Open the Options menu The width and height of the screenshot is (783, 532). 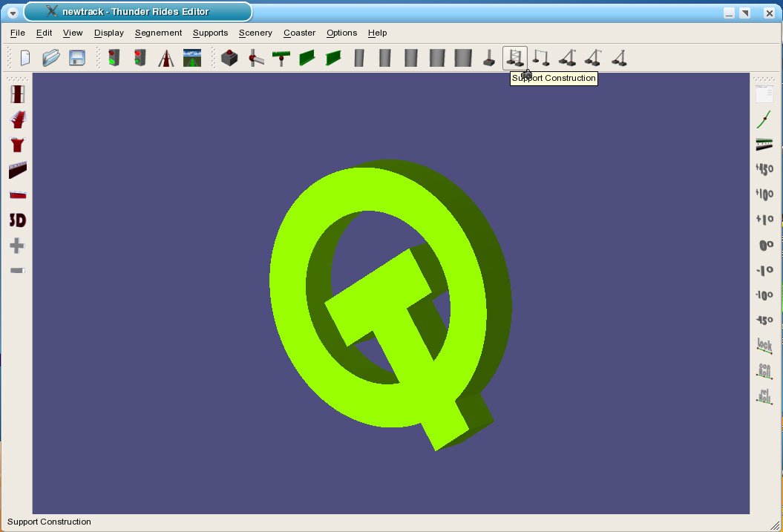[341, 33]
